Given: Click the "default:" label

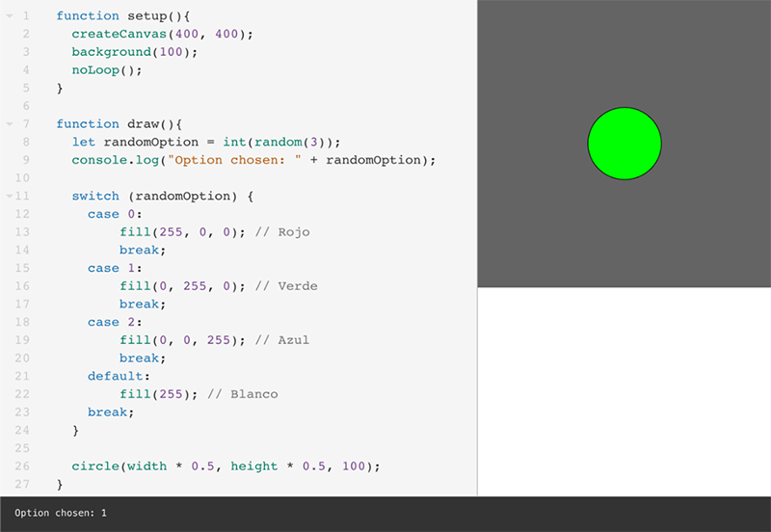Looking at the screenshot, I should click(119, 377).
